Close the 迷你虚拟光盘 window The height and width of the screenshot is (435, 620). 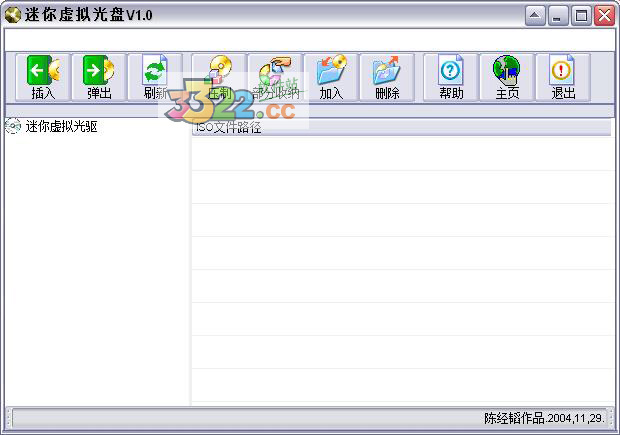(x=604, y=16)
